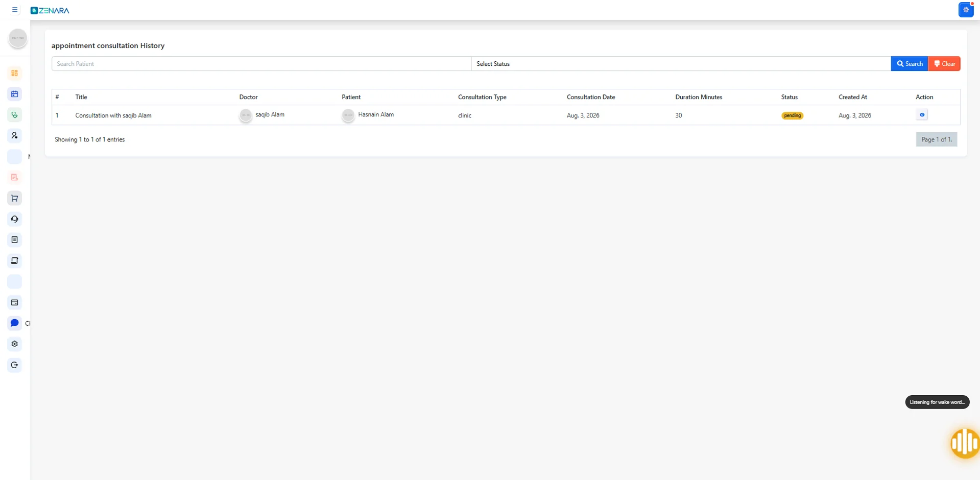
Task: Open the gear icon at top right
Action: (966, 10)
